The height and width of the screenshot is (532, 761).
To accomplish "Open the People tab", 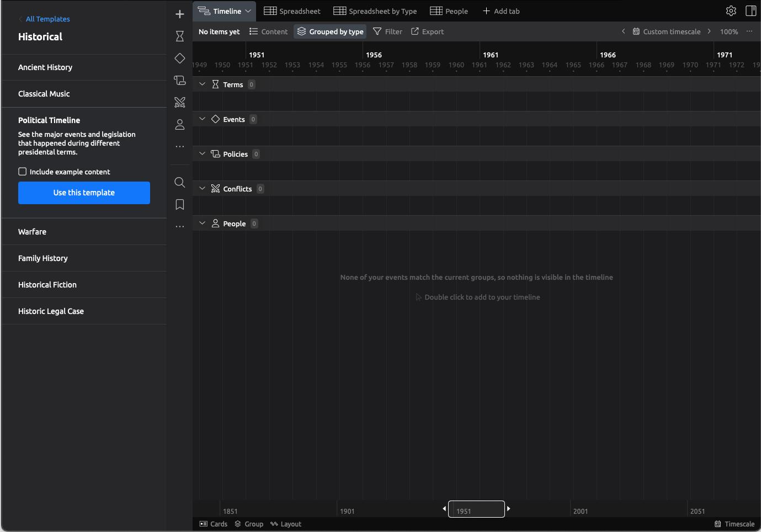I will pos(449,11).
